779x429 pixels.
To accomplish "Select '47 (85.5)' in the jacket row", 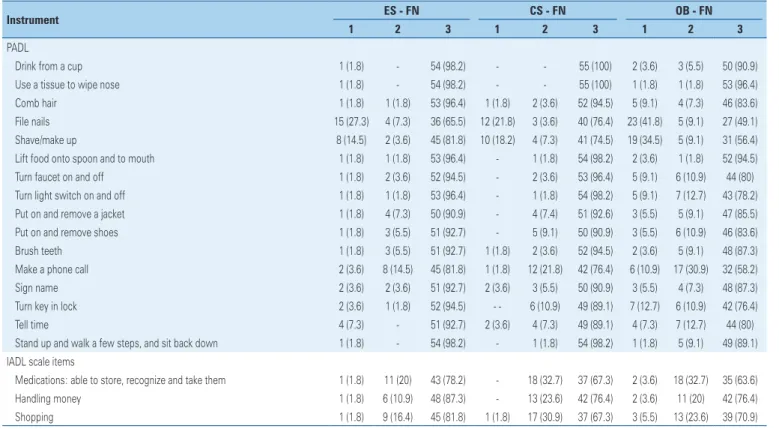I will 740,214.
